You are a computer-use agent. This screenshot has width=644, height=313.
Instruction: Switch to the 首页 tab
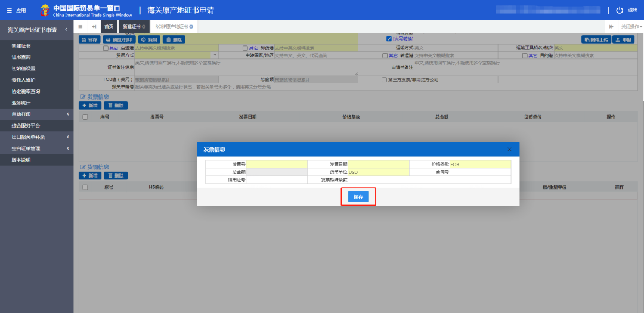[109, 27]
